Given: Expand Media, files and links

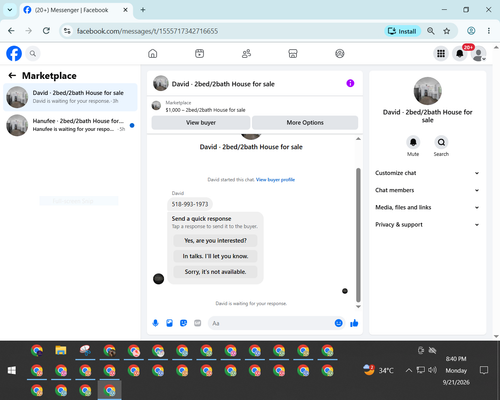Looking at the screenshot, I should [x=427, y=207].
